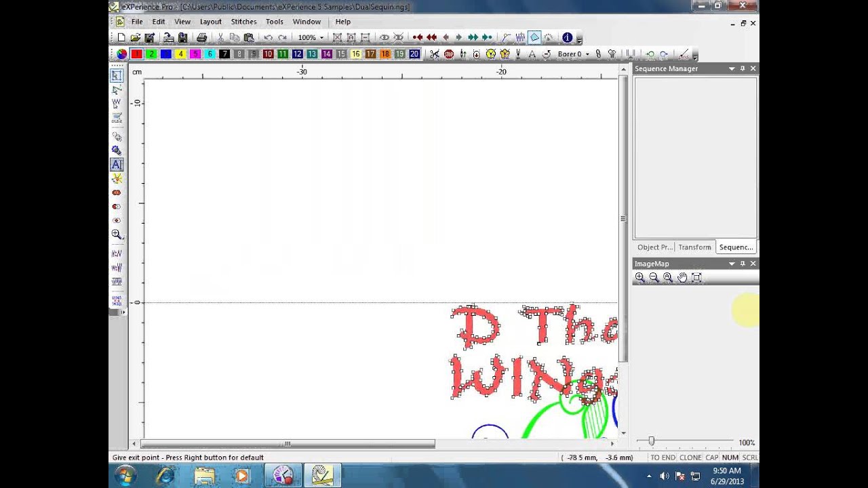Screen dimensions: 868x488
Task: Click the Print icon in toolbar
Action: click(201, 38)
